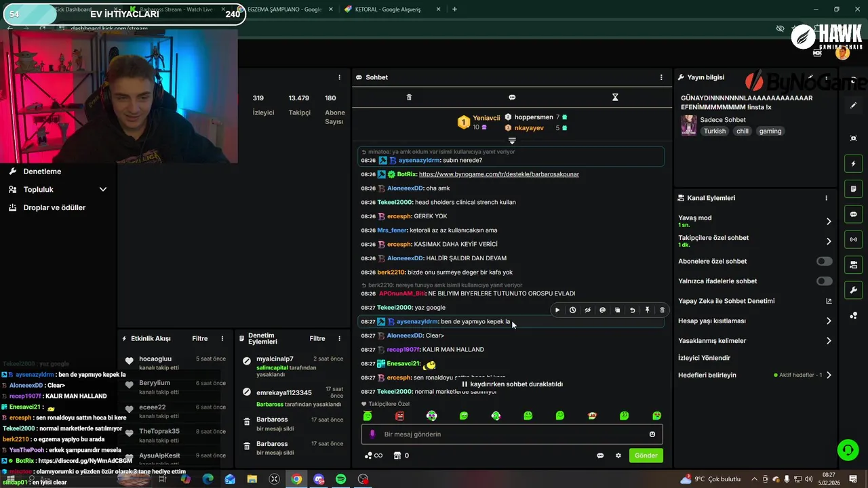The image size is (868, 488).
Task: Click the 'kaydırırken sohbet duraklatıldı' resume banner
Action: point(512,384)
